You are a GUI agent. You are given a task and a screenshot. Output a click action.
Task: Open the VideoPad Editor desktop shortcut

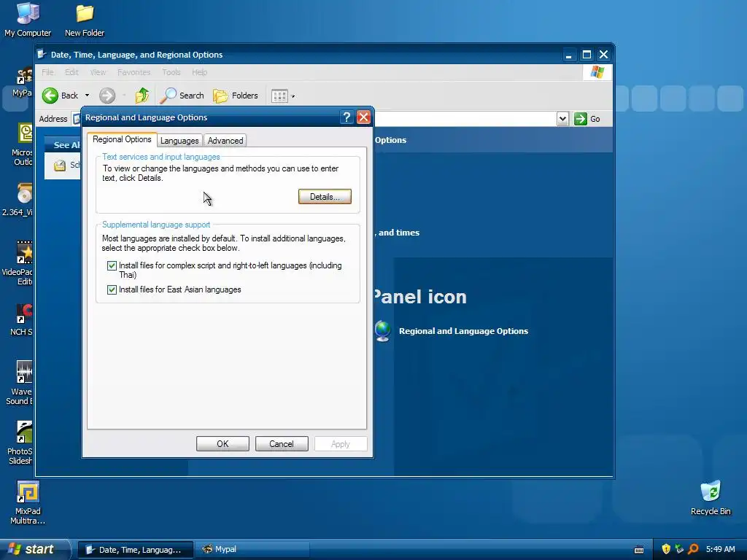(x=19, y=263)
